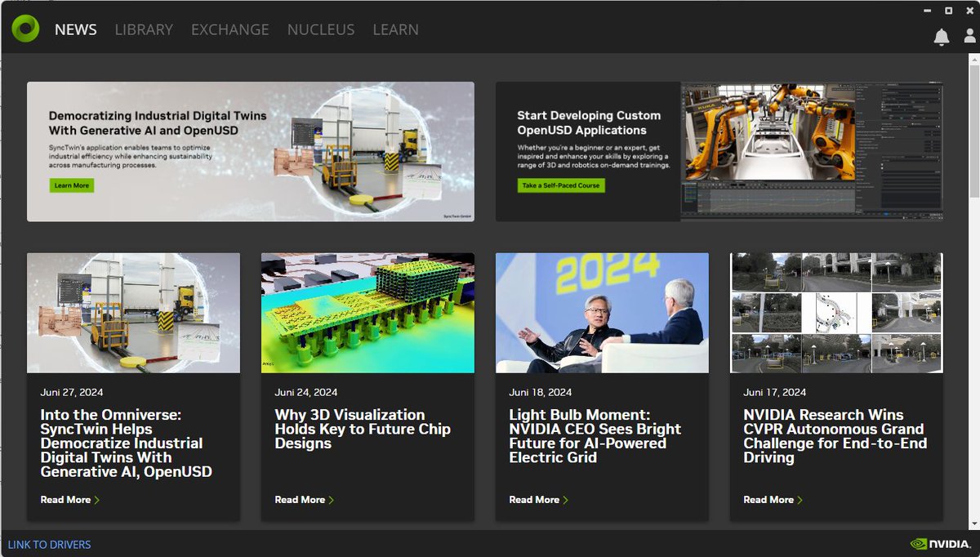The image size is (980, 557).
Task: Click headline 'Into the Omniverse: SyncTwin Helps'
Action: (127, 443)
